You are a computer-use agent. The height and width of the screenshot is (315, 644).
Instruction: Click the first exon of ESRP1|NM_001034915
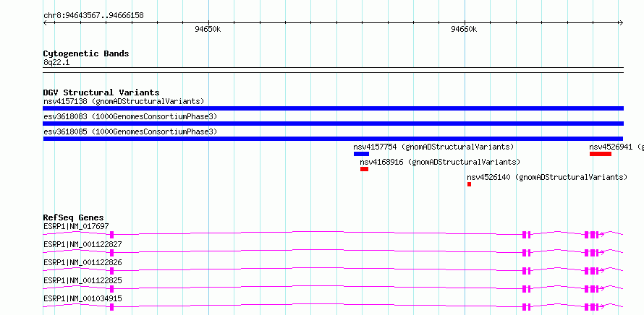(111, 307)
